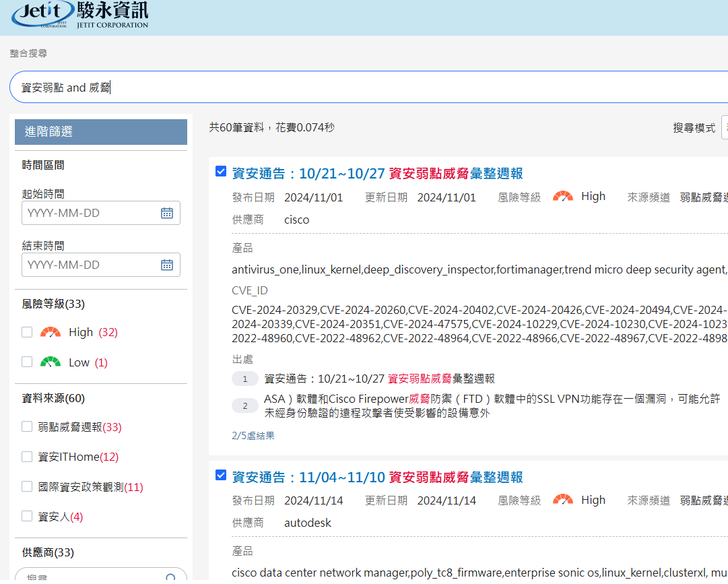The height and width of the screenshot is (584, 728).
Task: Focus the main search box
Action: tap(368, 88)
